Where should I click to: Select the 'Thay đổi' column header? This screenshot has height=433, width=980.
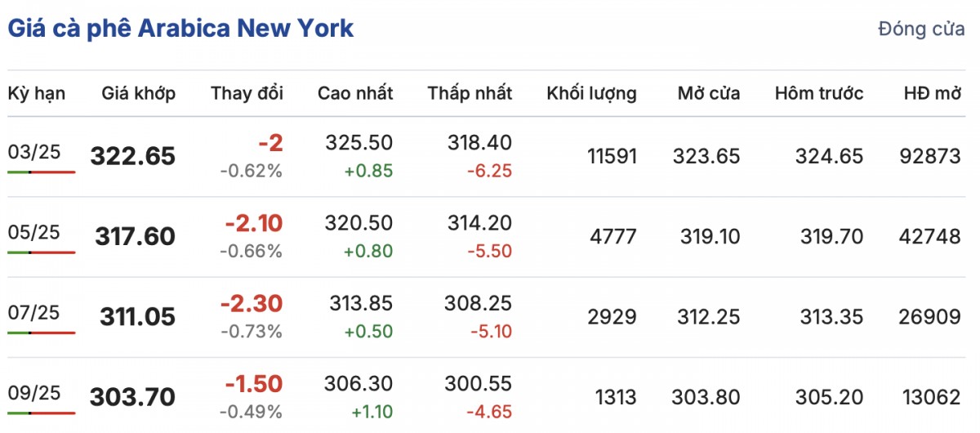click(x=247, y=93)
